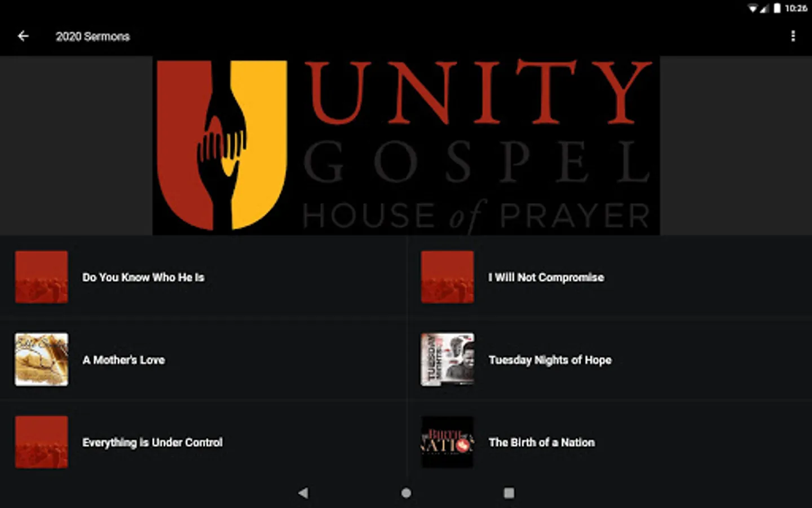The width and height of the screenshot is (812, 508).
Task: Tap the Android home circle button
Action: pyautogui.click(x=406, y=493)
